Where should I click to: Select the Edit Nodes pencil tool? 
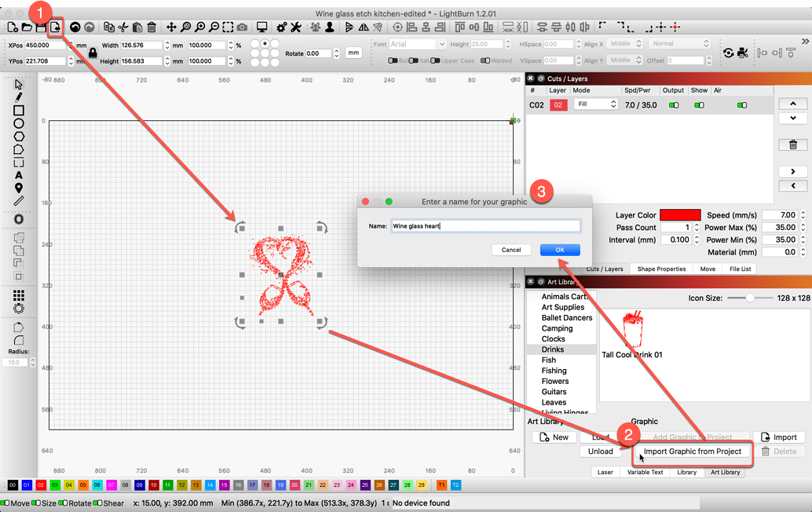[19, 97]
